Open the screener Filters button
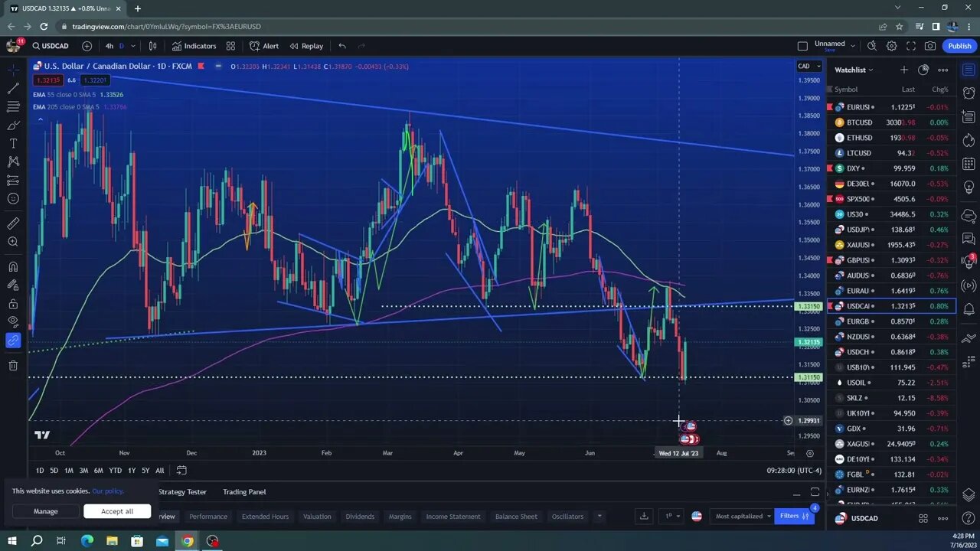This screenshot has width=980, height=551. click(x=795, y=517)
